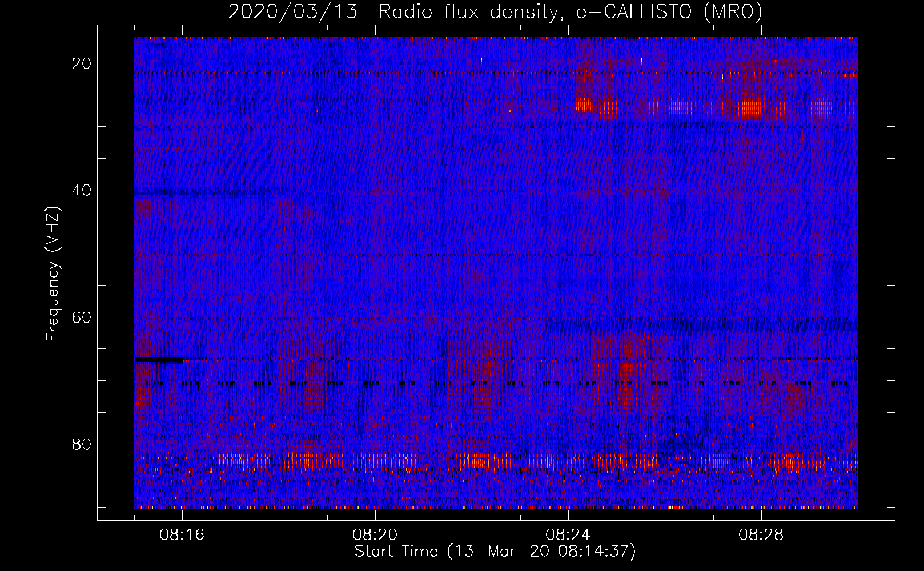The width and height of the screenshot is (924, 571).
Task: Click the 08:28 time tick label
Action: point(761,535)
